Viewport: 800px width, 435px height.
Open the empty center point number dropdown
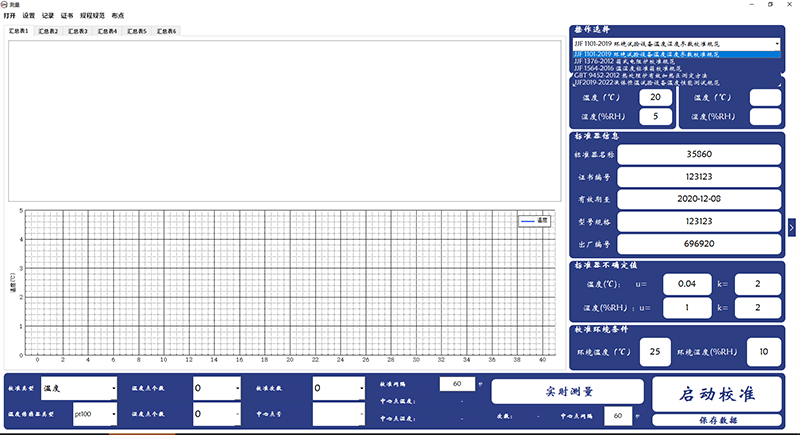tap(339, 414)
